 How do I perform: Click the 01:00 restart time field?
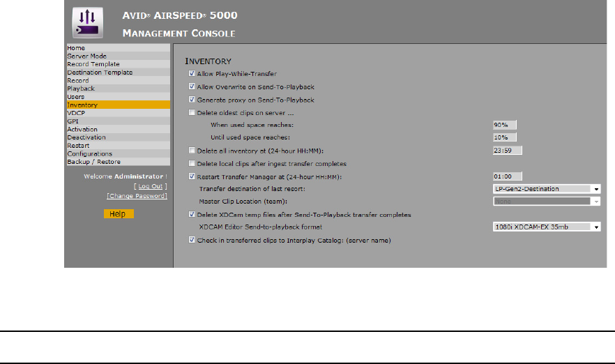pos(507,176)
